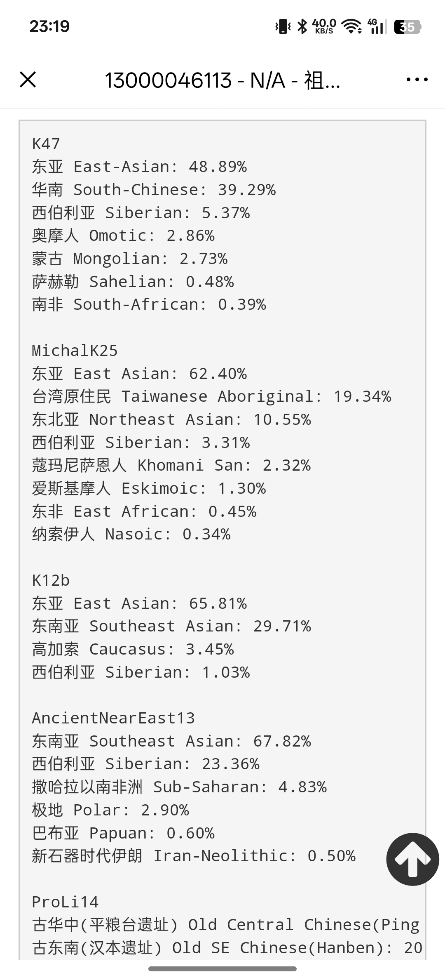Close the page with the X button

tap(28, 79)
